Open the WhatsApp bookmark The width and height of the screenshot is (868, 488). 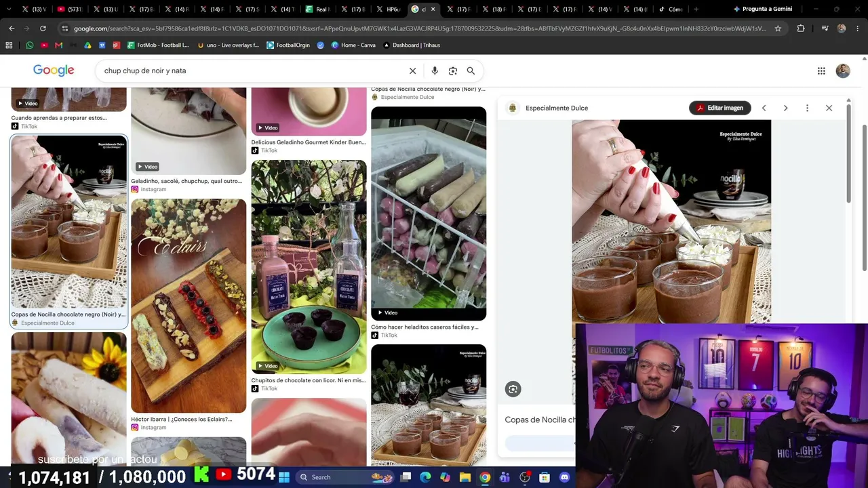pos(30,45)
